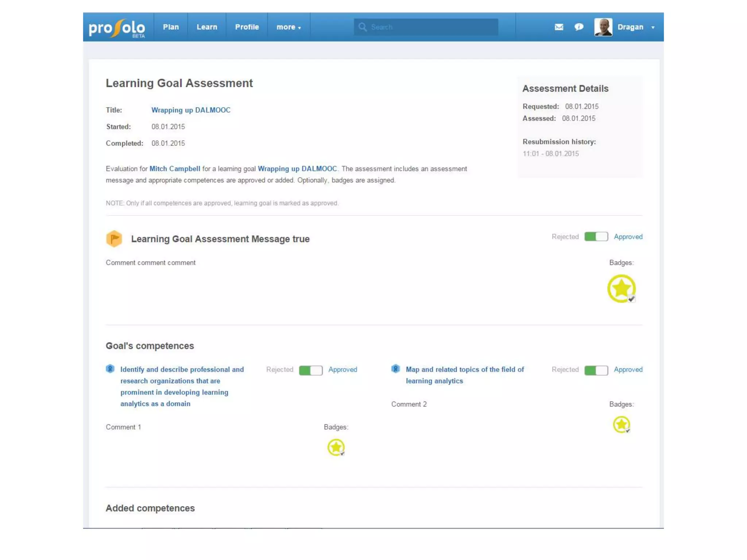Click the blue competence icon beside Map and related topics
The width and height of the screenshot is (747, 560).
pyautogui.click(x=395, y=369)
